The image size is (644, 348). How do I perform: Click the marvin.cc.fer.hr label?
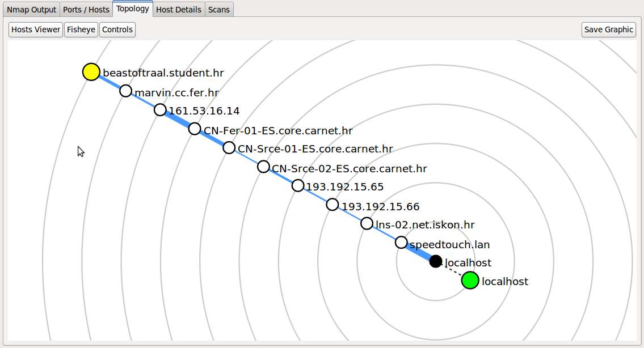click(177, 93)
